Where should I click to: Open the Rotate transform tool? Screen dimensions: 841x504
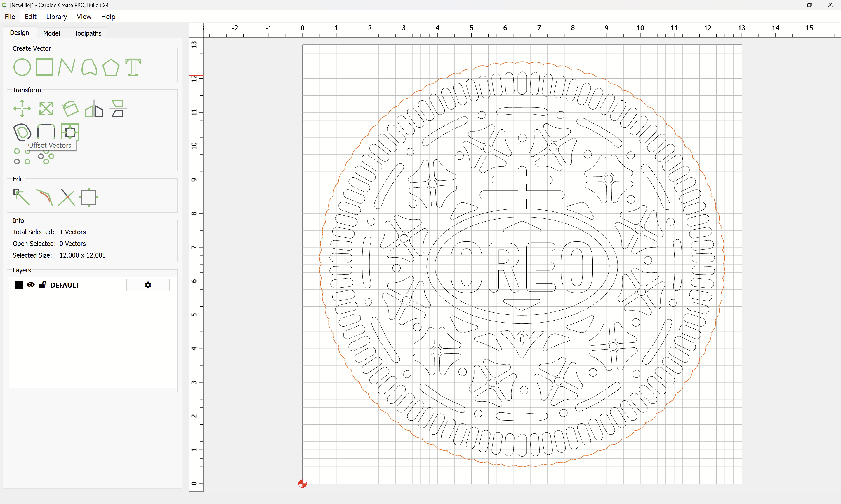pyautogui.click(x=70, y=109)
